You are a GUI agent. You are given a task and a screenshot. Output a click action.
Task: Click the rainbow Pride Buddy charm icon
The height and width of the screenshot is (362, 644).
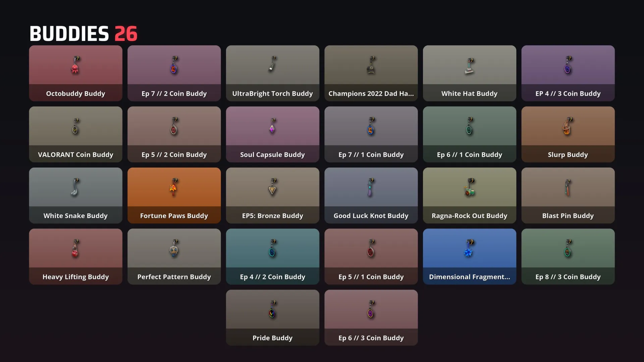(x=272, y=309)
